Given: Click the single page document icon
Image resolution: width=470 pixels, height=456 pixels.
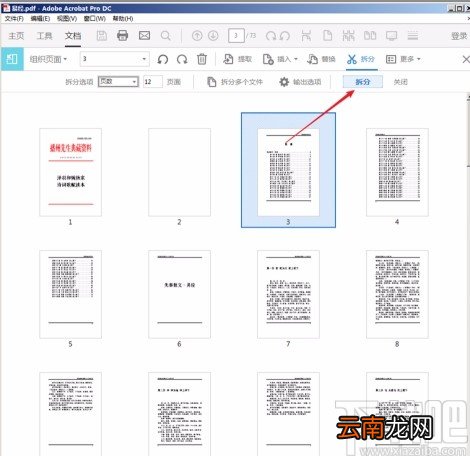Looking at the screenshot, I should (x=328, y=35).
